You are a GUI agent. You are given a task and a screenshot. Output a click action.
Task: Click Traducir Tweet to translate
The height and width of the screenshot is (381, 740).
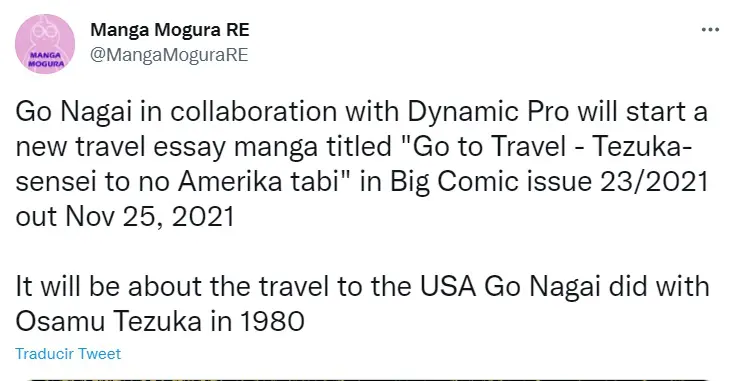(x=68, y=354)
